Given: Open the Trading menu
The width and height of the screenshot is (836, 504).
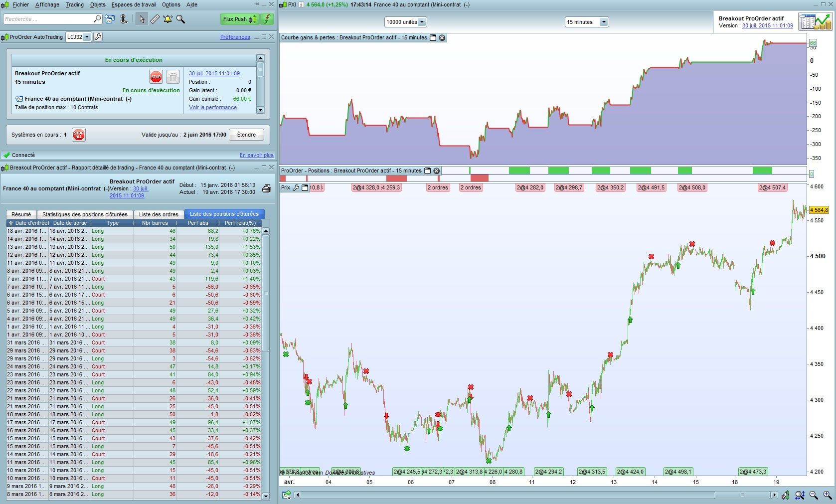Looking at the screenshot, I should (74, 4).
